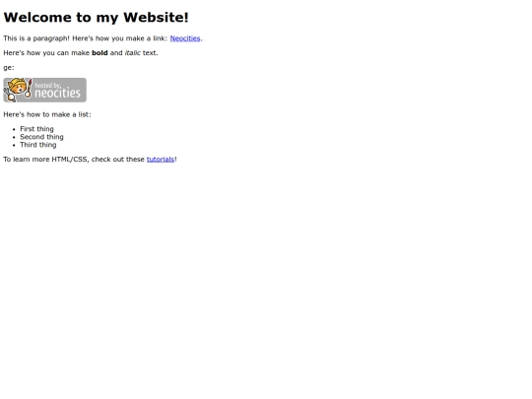This screenshot has height=399, width=532.
Task: Click the italic word 'italic'
Action: [x=133, y=53]
